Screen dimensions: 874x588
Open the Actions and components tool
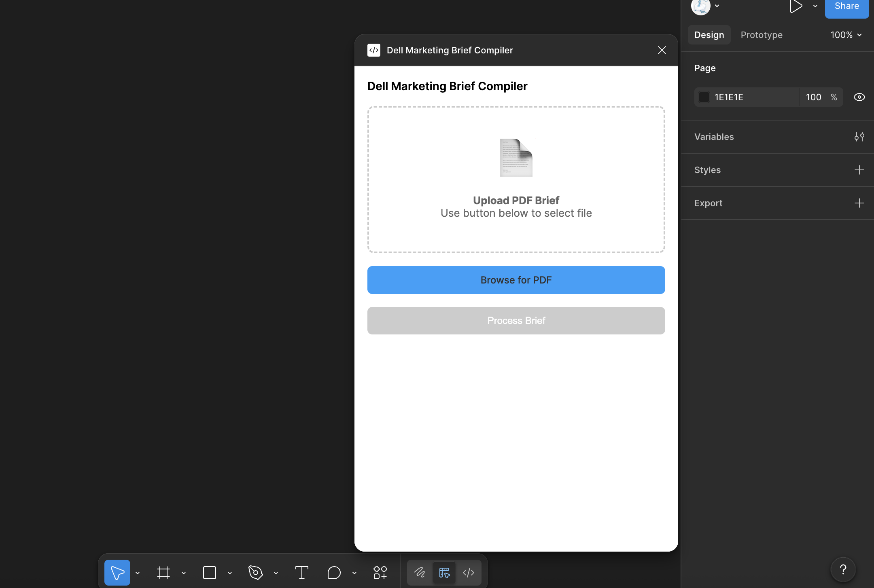pos(380,573)
